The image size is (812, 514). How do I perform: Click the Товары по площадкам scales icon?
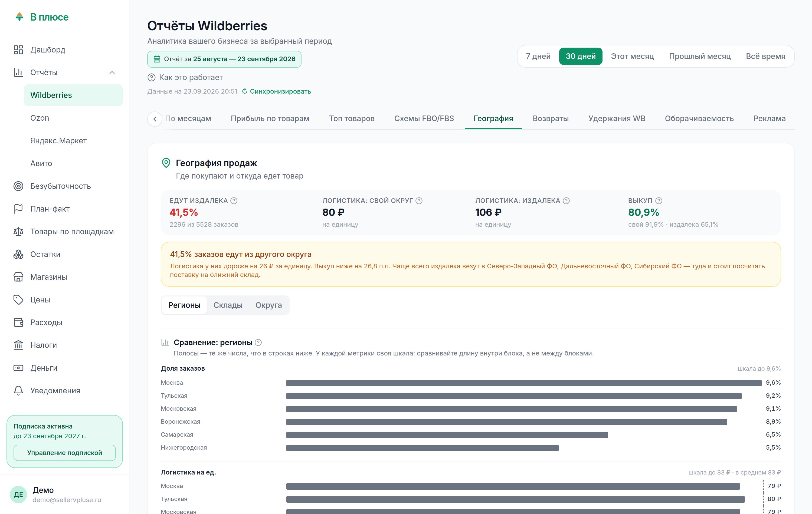pos(18,232)
